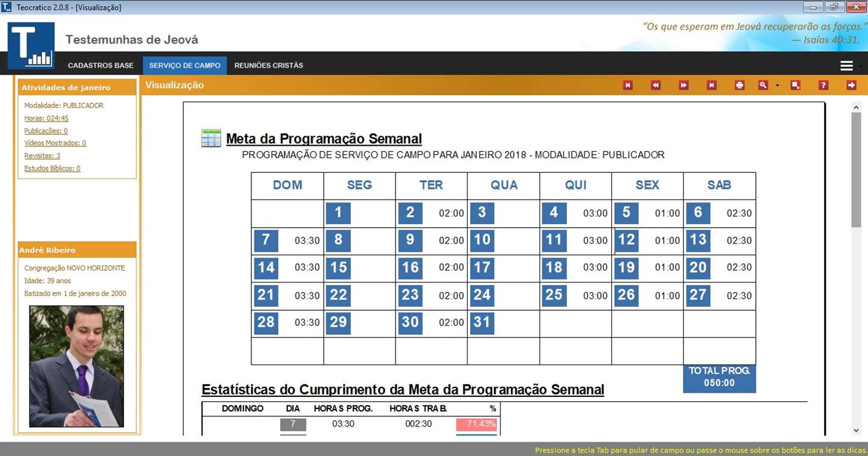Click the calendar icon beside Meta da Programação Semanal
Image resolution: width=868 pixels, height=456 pixels.
tap(211, 139)
